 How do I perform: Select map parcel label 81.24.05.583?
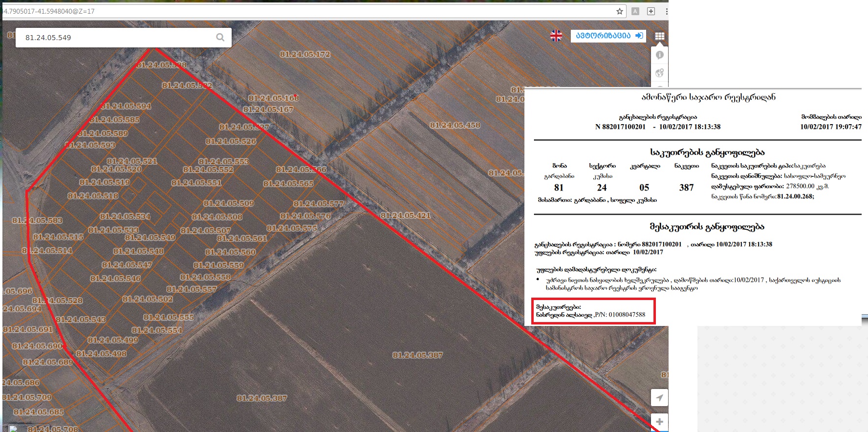pos(37,220)
